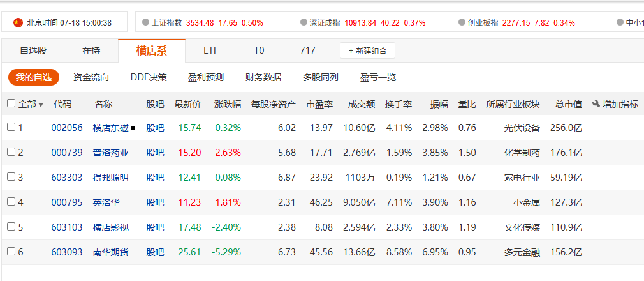Sort by the 市盈率 column header
Viewport: 644px width, 281px height.
point(319,104)
